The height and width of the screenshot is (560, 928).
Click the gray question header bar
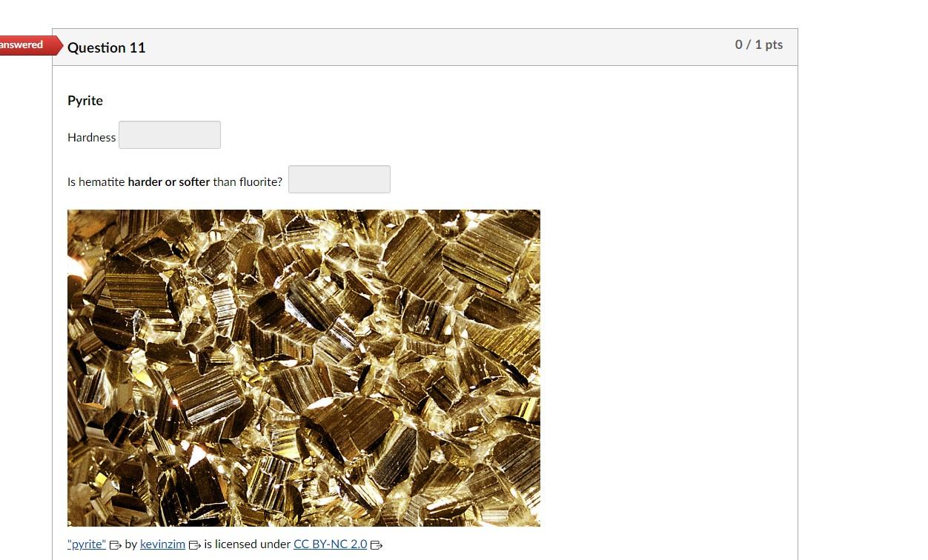click(x=425, y=47)
